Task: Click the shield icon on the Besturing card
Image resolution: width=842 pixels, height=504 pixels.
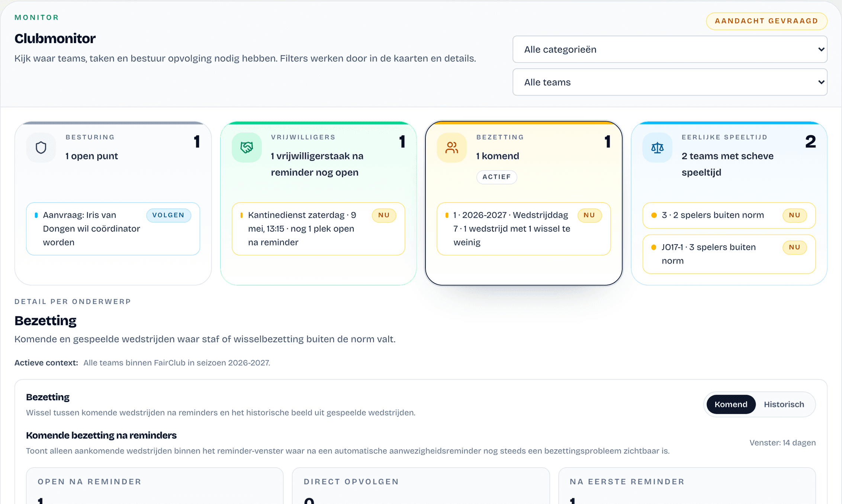Action: click(41, 148)
